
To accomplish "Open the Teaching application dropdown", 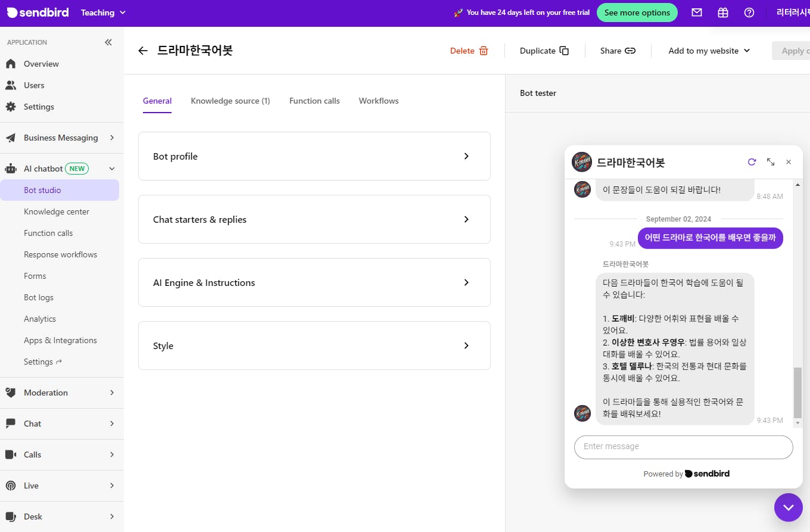I will [x=103, y=13].
